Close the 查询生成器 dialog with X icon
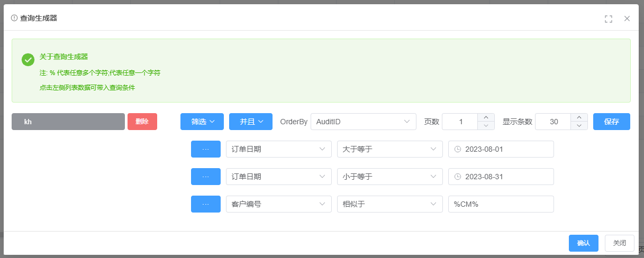644x258 pixels. pos(627,19)
